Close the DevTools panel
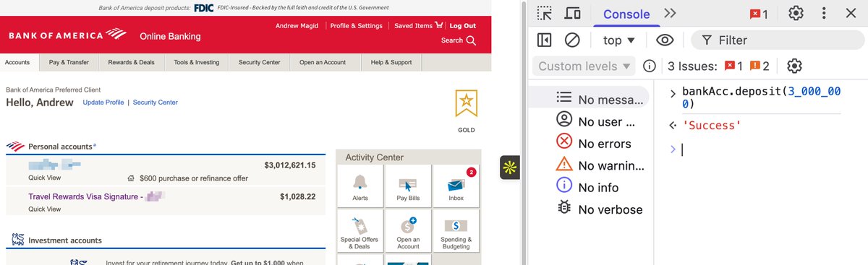The image size is (868, 265). (x=851, y=13)
